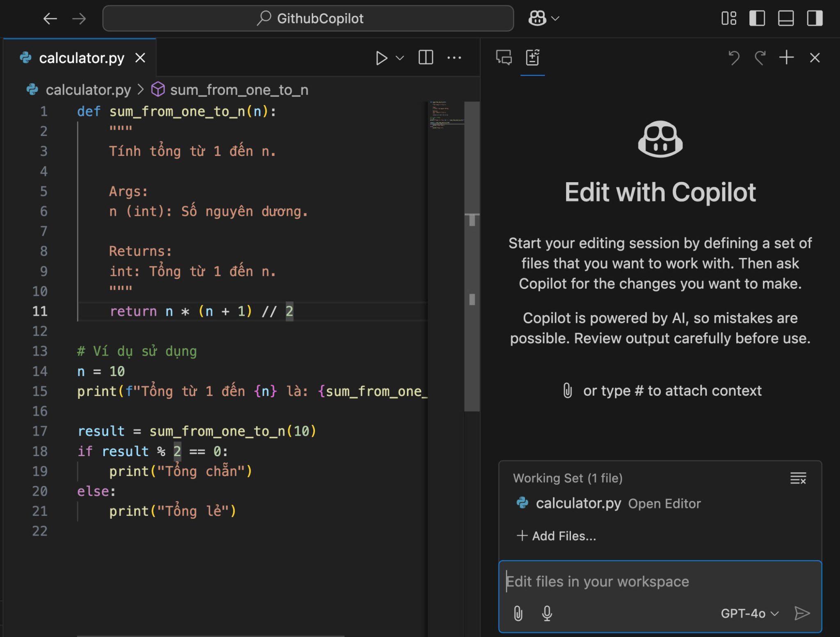Click the Run Python File play icon
The image size is (840, 637).
(x=381, y=58)
